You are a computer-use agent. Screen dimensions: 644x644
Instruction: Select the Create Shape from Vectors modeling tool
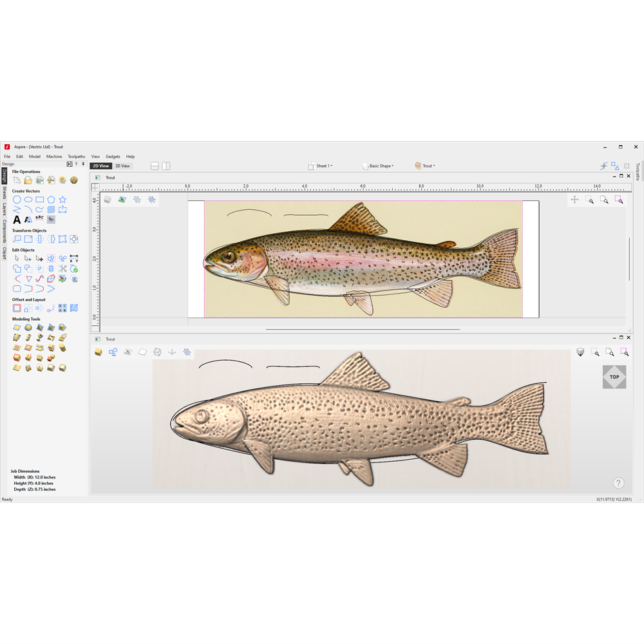click(17, 327)
